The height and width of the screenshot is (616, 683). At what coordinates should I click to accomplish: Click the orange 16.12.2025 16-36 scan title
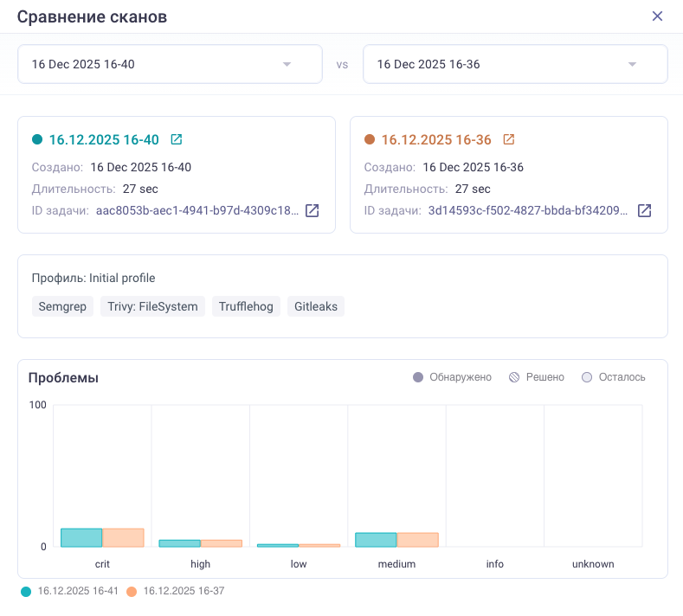pos(436,139)
